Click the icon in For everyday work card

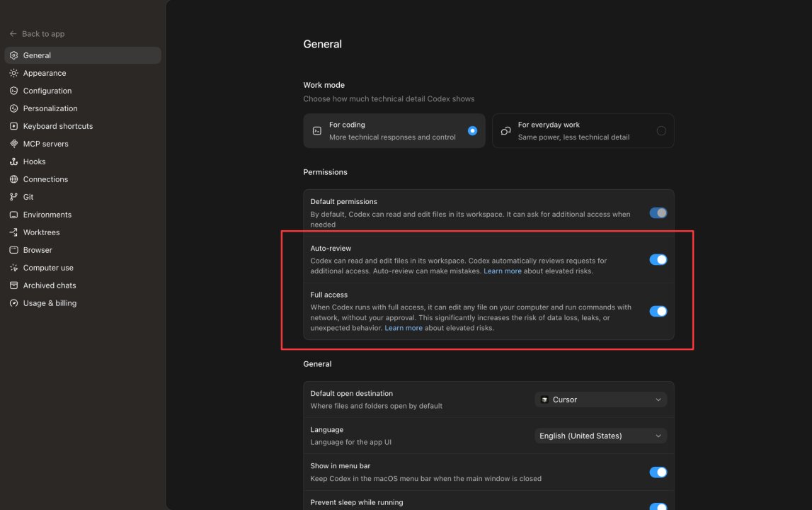pyautogui.click(x=506, y=131)
